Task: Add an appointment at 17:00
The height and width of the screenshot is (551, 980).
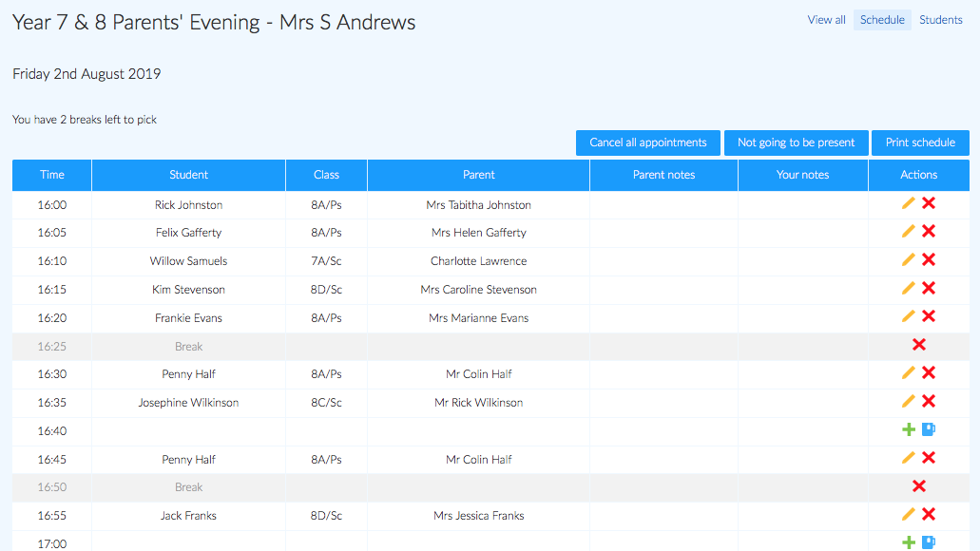Action: click(909, 542)
